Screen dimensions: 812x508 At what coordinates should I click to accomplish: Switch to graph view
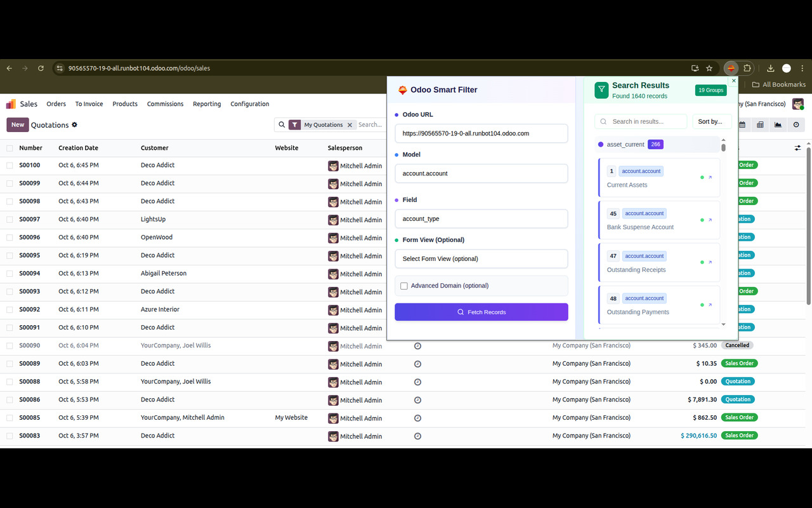[778, 125]
